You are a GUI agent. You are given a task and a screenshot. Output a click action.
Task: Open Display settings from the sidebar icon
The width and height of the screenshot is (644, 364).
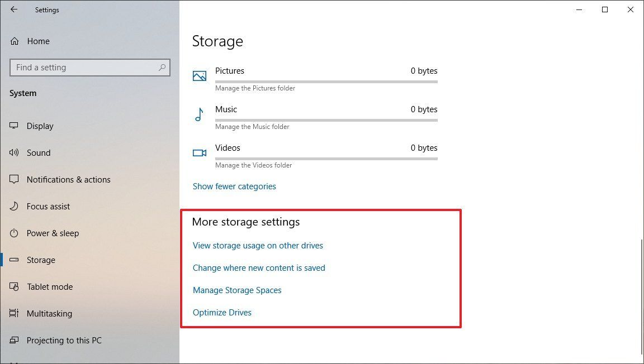[x=14, y=126]
